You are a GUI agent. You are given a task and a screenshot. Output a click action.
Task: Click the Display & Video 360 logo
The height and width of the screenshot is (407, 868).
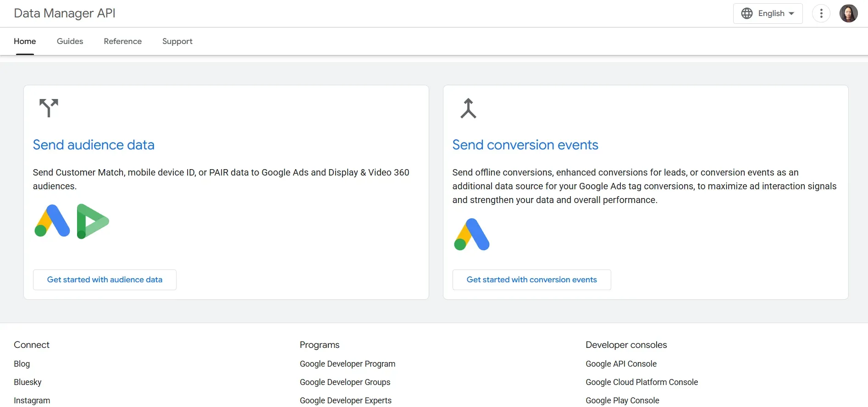pos(93,221)
